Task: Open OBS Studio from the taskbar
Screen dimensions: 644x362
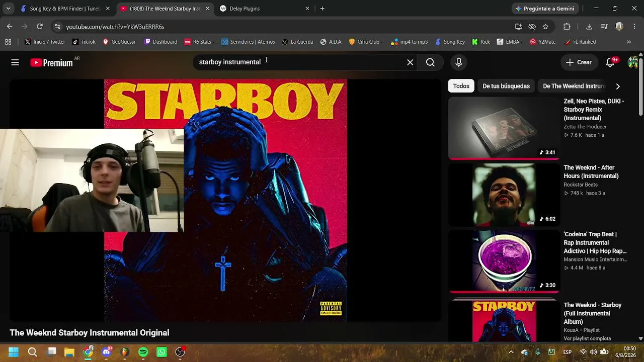Action: pyautogui.click(x=180, y=352)
